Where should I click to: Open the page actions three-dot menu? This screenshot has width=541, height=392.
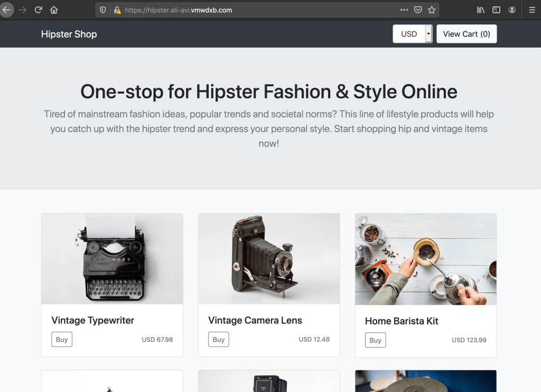[x=404, y=10]
